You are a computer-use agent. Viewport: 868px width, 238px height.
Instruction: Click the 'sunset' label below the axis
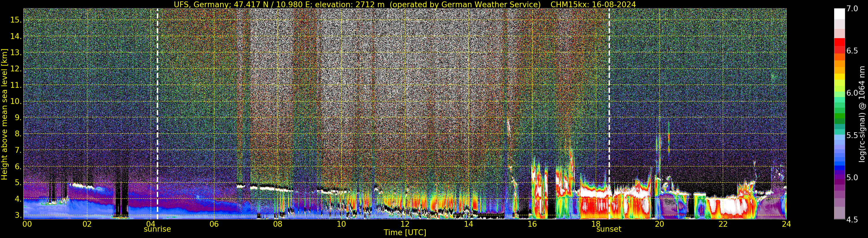(x=609, y=229)
